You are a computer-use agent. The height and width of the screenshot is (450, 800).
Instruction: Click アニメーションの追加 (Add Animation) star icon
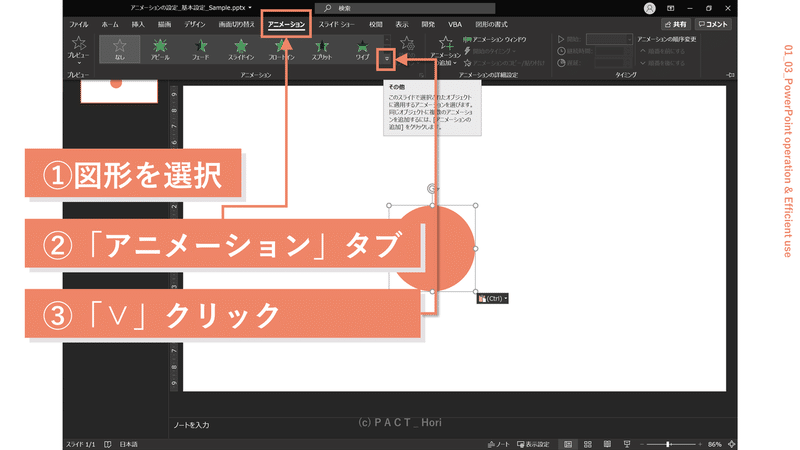coord(445,44)
